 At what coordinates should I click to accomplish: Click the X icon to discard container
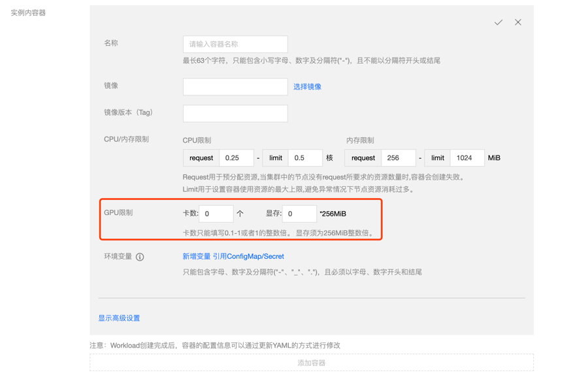point(518,22)
